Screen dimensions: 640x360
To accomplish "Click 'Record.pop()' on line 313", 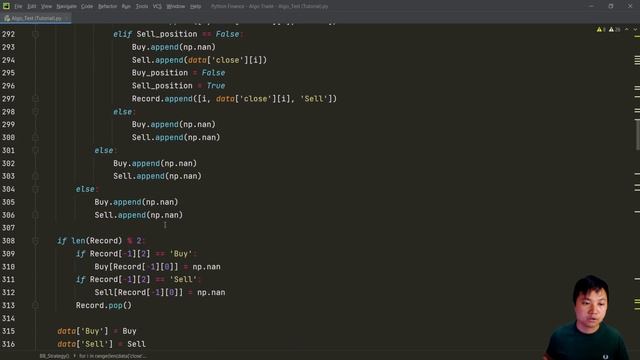I will [104, 305].
